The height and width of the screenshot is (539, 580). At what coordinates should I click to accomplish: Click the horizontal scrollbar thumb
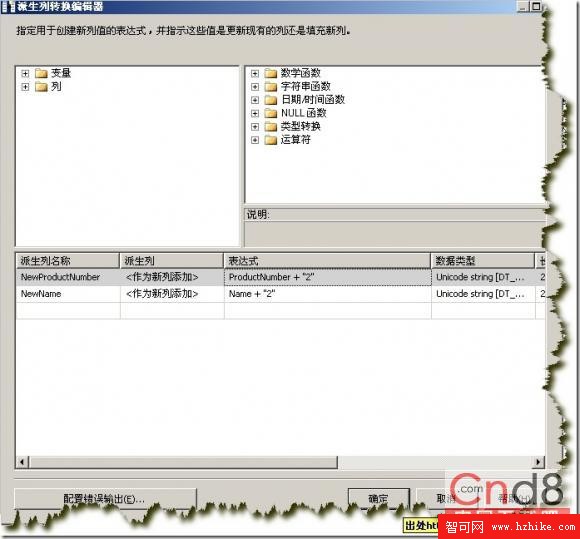[x=184, y=462]
